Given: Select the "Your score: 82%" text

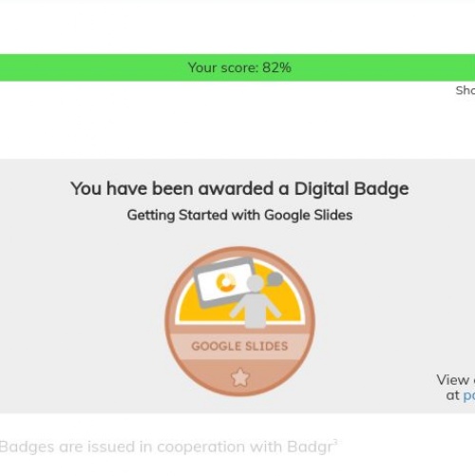Looking at the screenshot, I should pyautogui.click(x=239, y=67).
